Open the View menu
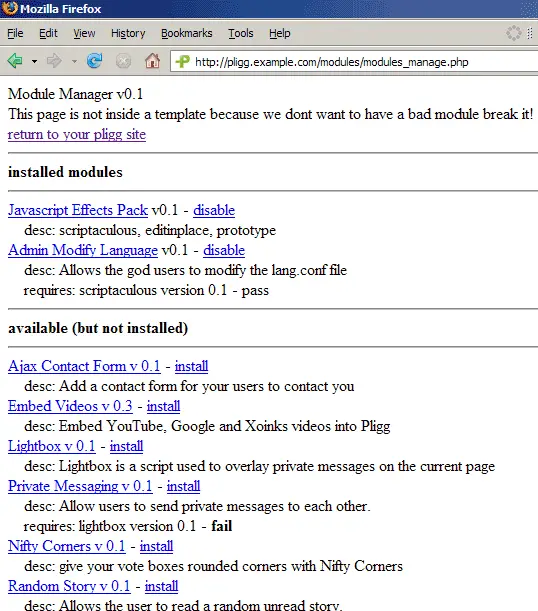 [x=84, y=34]
